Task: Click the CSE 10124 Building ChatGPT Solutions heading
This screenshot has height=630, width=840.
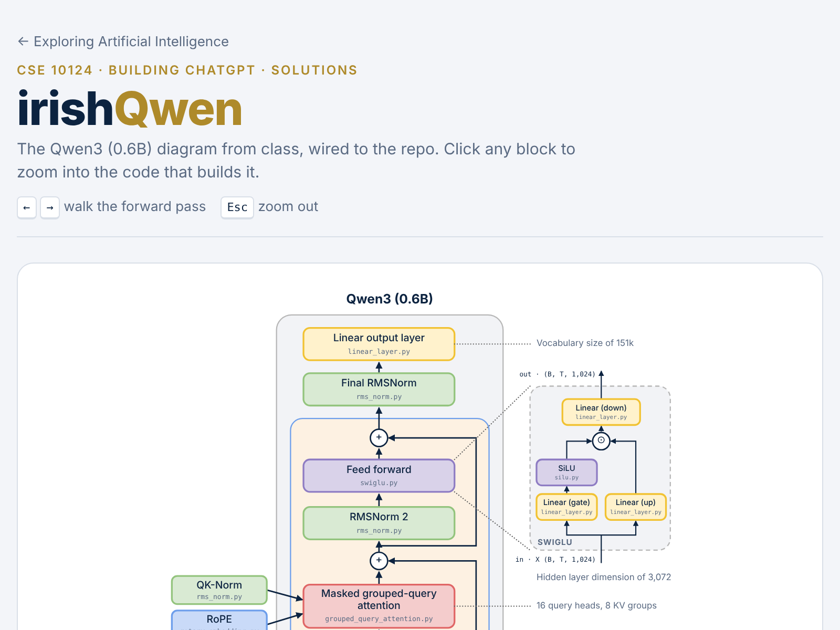Action: (187, 70)
